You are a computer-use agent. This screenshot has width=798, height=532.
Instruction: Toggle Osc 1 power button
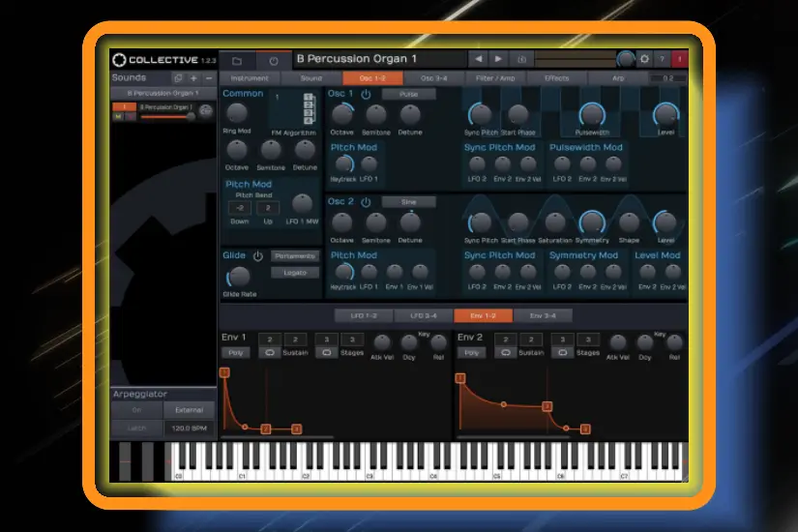point(366,95)
